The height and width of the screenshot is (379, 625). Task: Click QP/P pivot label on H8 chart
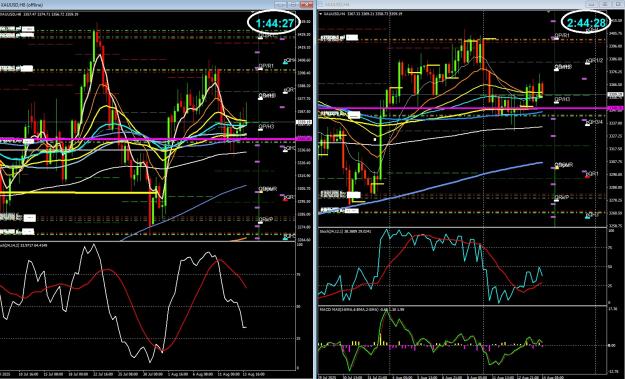(x=265, y=219)
